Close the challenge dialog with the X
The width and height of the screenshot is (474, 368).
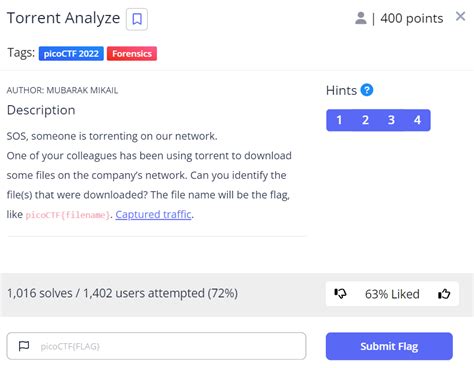pos(460,16)
